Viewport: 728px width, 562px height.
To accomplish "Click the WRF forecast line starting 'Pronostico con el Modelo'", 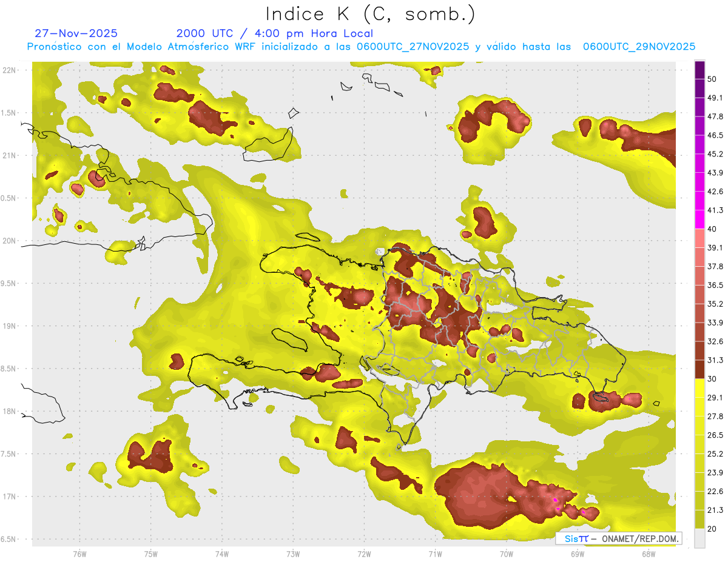I will (x=361, y=47).
